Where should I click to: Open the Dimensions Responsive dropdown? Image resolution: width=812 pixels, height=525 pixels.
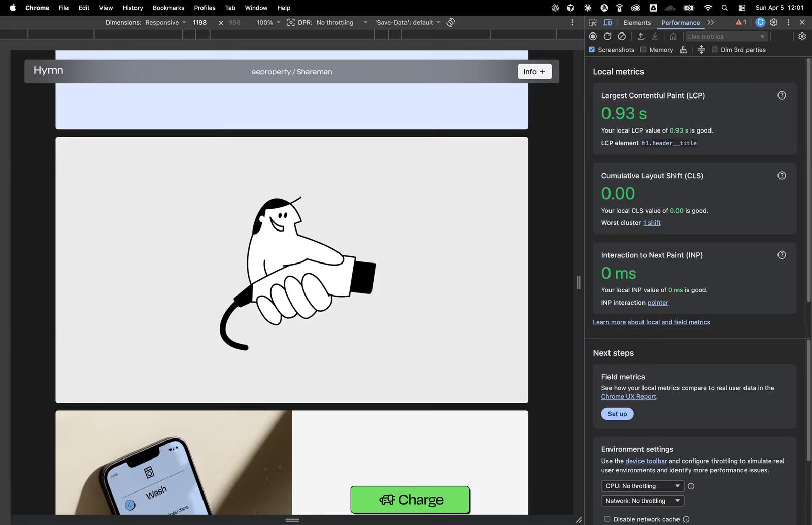(166, 22)
